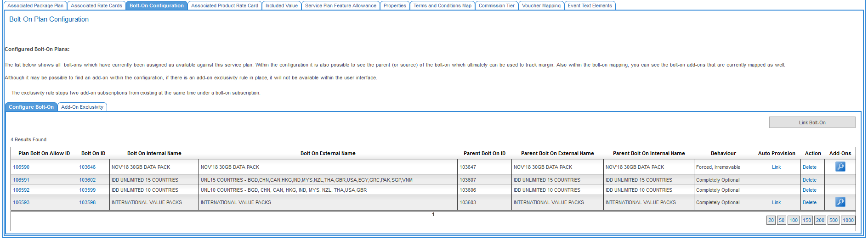Switch to Add-On Exclusivity tab
The image size is (868, 239).
(82, 107)
